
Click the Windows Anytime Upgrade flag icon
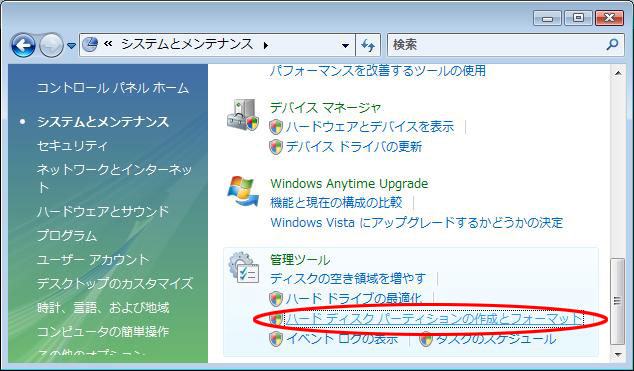coord(243,191)
